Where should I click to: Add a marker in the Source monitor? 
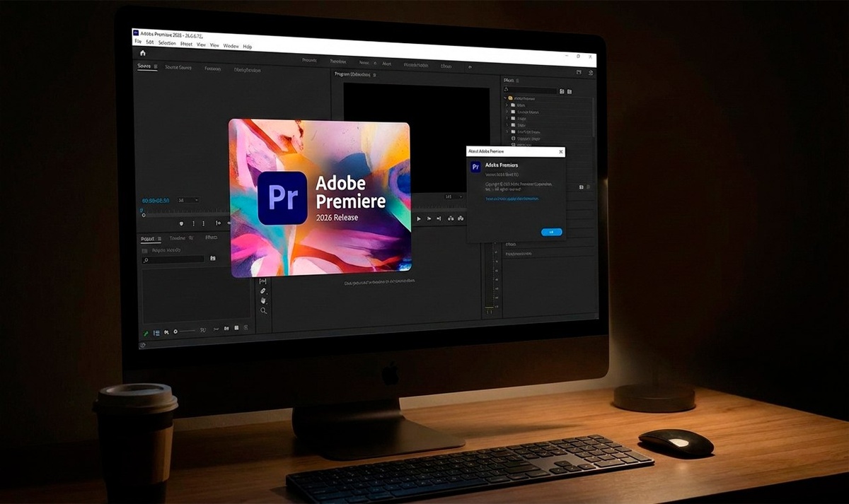[x=181, y=223]
